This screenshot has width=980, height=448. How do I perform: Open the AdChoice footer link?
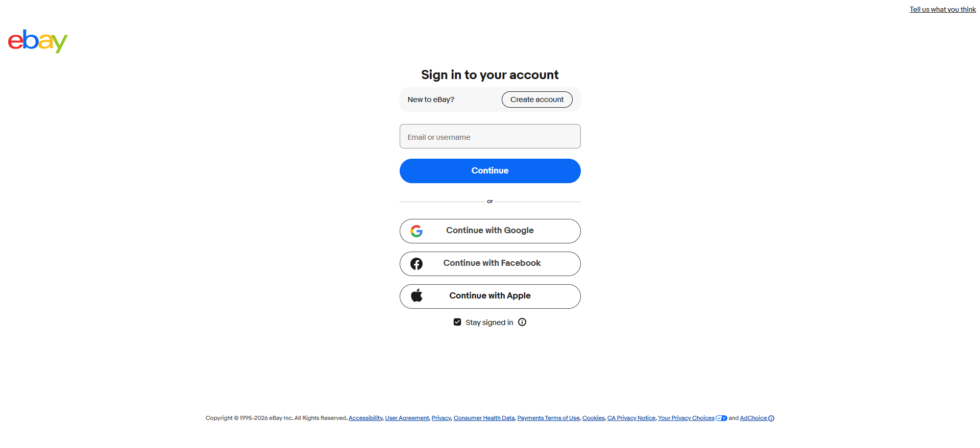753,418
